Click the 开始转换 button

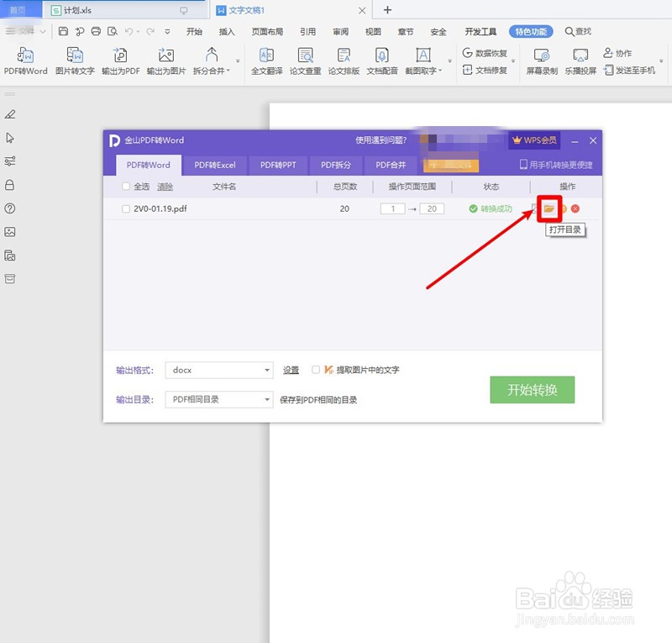point(533,389)
